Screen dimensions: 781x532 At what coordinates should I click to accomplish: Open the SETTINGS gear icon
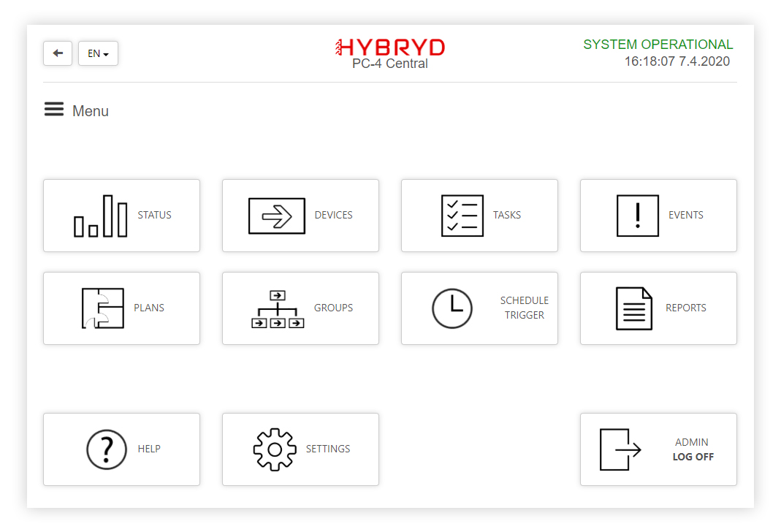(275, 449)
